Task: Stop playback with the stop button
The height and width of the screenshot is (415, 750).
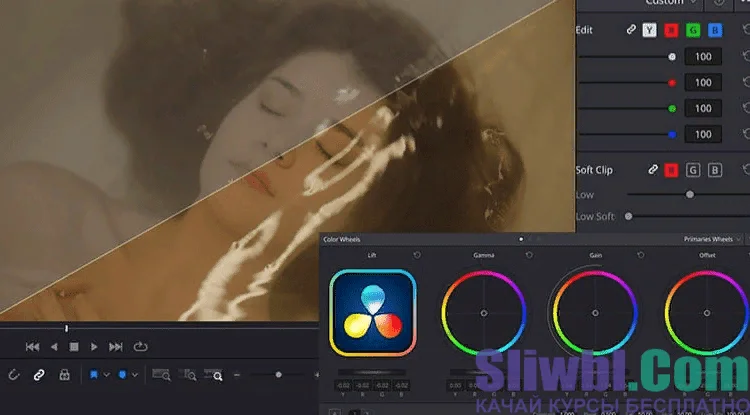Action: click(74, 347)
